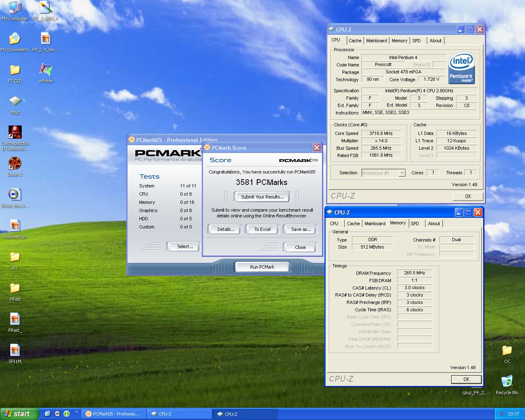Click Run PCMark button
Screen dimensions: 525x420
click(x=262, y=267)
